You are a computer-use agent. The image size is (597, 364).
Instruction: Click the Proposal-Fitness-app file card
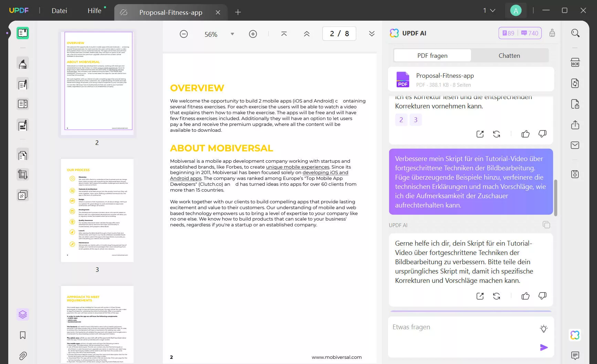click(471, 79)
